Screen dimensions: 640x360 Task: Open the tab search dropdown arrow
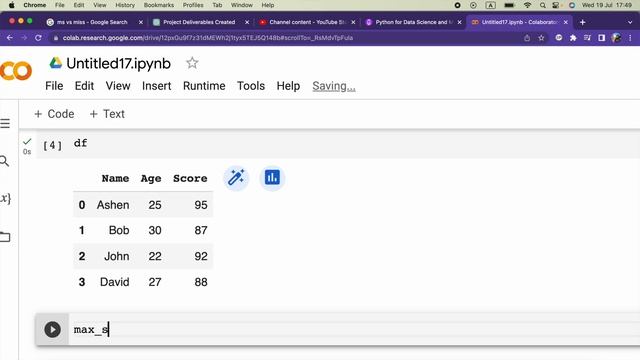pos(630,22)
